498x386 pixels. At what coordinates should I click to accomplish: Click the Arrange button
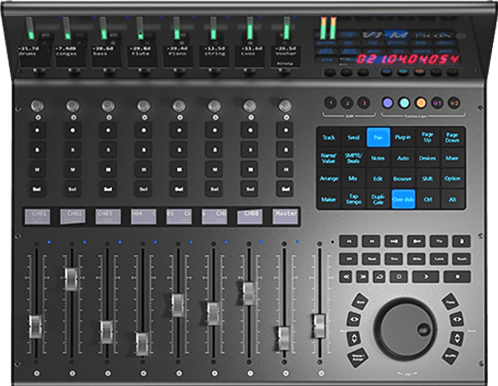click(329, 179)
